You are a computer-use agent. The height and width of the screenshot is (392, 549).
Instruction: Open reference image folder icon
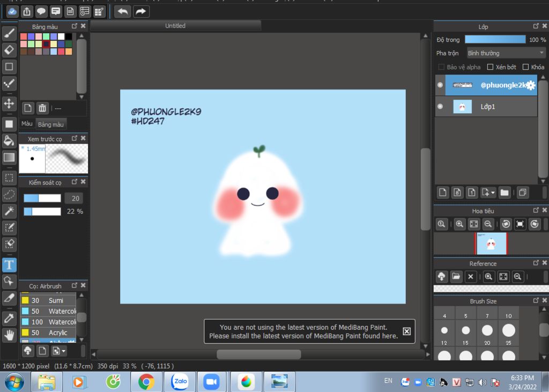456,276
